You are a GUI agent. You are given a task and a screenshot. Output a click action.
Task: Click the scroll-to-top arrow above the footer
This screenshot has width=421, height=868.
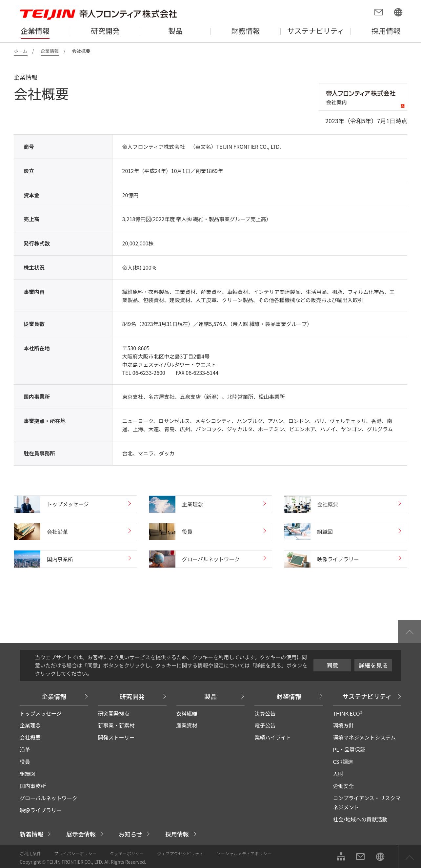click(x=409, y=631)
